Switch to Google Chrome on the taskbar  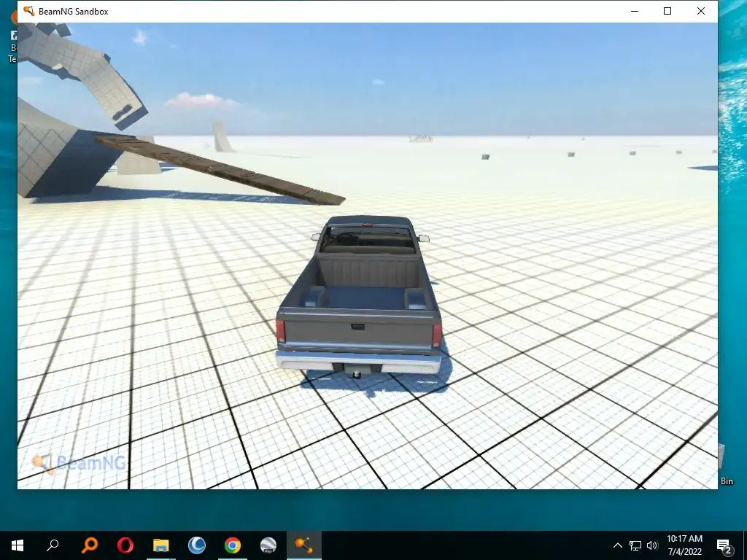click(233, 545)
